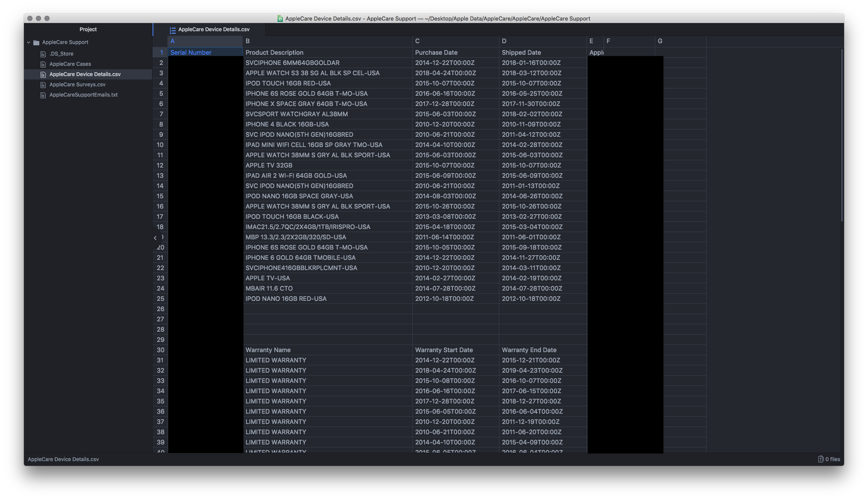Select the AppleCare Device Details.csv tab
Viewport: 868px width, 500px height.
[x=214, y=29]
